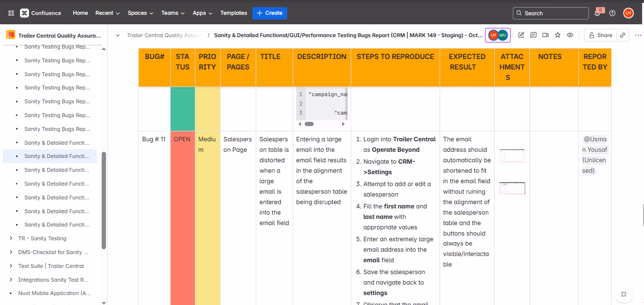Expand Nuxt Mobile Application item
This screenshot has height=305, width=644.
point(11,293)
